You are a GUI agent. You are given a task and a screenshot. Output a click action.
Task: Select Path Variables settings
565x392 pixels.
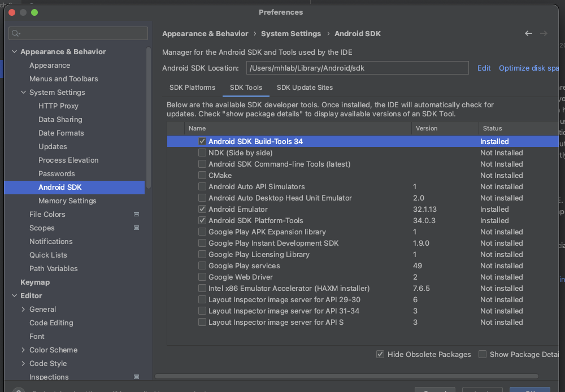pyautogui.click(x=53, y=268)
